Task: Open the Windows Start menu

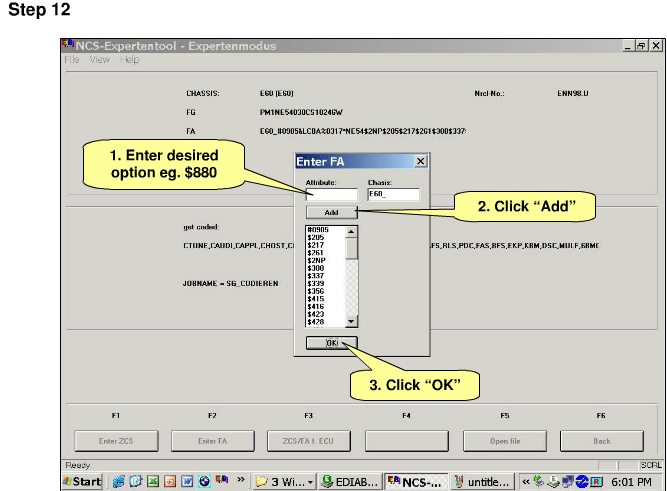Action: (x=82, y=482)
